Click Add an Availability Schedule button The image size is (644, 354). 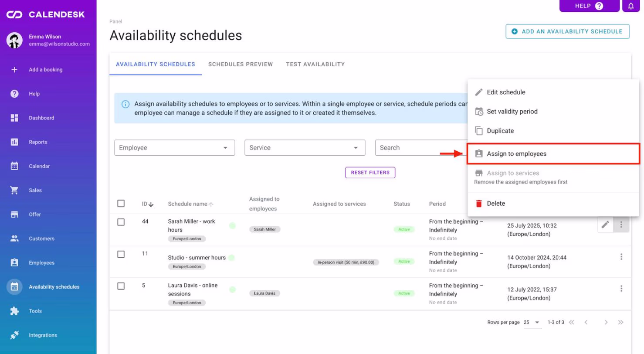(567, 31)
